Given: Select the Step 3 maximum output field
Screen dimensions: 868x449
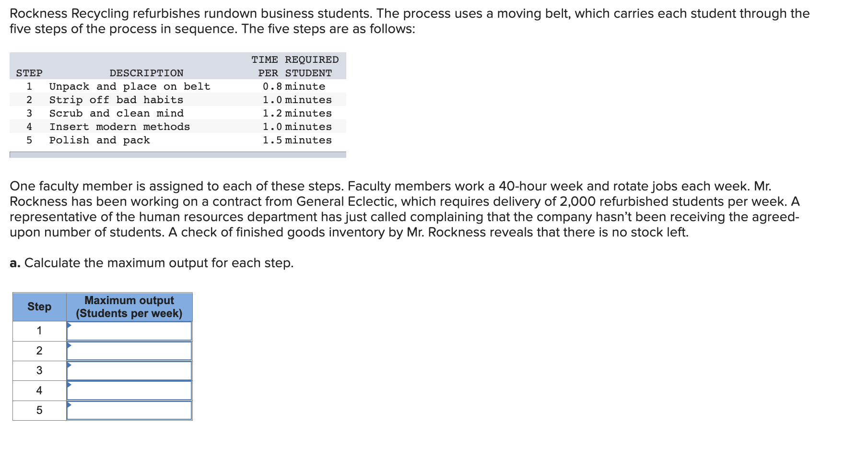Looking at the screenshot, I should click(129, 371).
